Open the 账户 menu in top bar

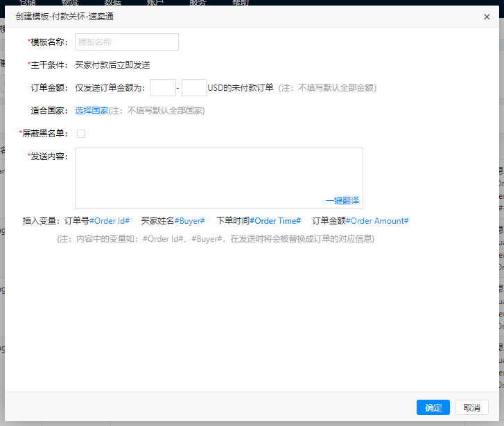point(155,3)
